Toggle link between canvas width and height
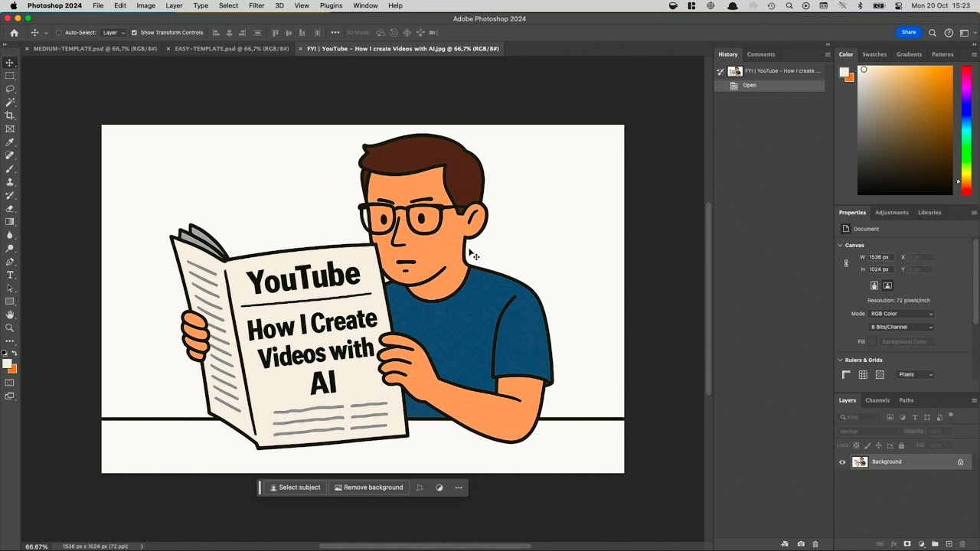The width and height of the screenshot is (980, 551). (846, 263)
